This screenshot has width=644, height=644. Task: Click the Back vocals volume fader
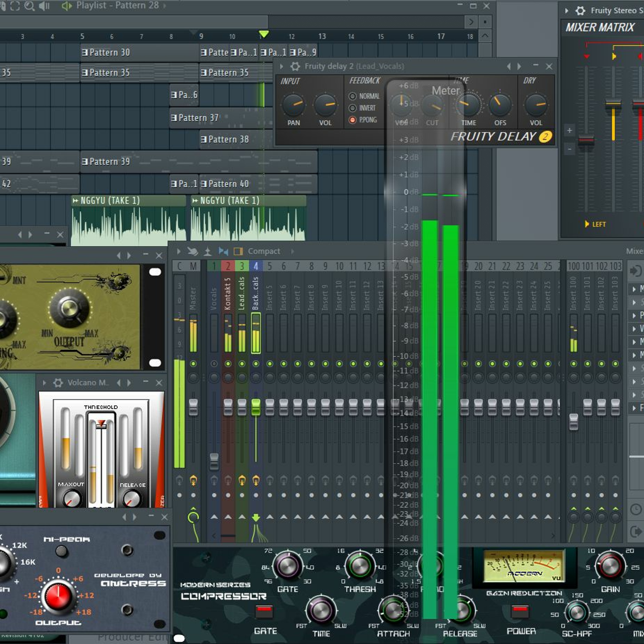point(256,407)
